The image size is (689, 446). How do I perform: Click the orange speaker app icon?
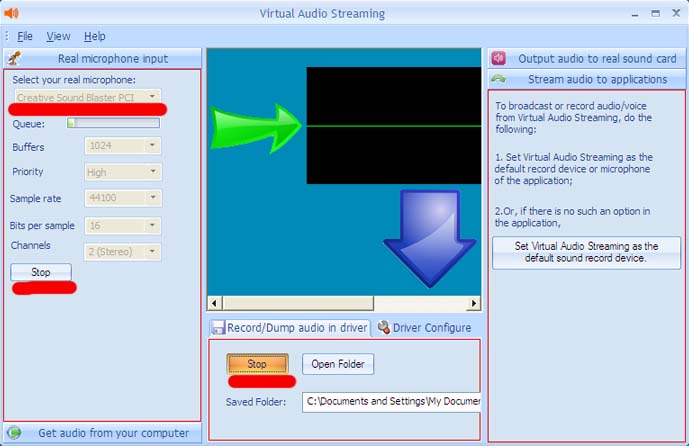tap(11, 13)
